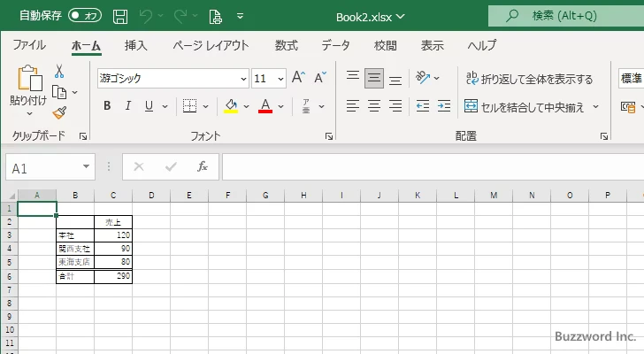Toggle Italic formatting

pos(127,106)
